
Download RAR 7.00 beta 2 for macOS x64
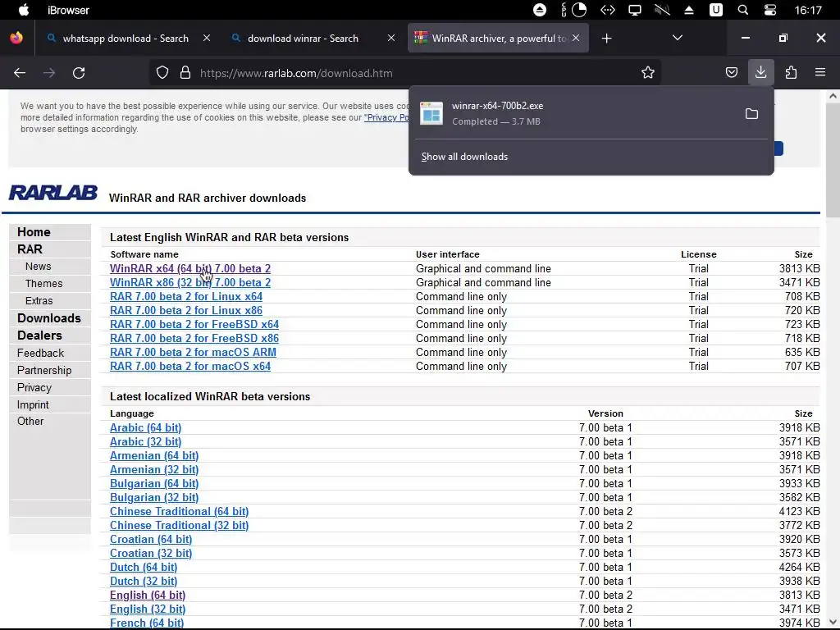[190, 366]
